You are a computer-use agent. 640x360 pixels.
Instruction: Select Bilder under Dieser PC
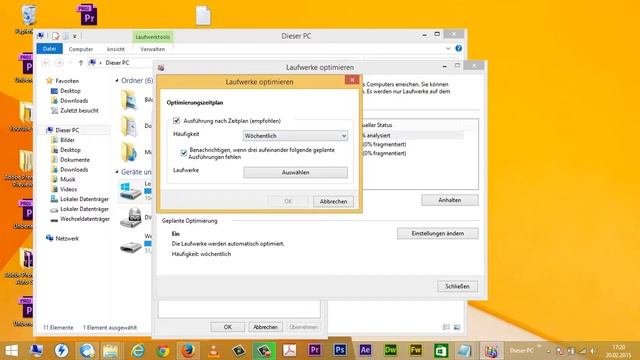point(67,140)
